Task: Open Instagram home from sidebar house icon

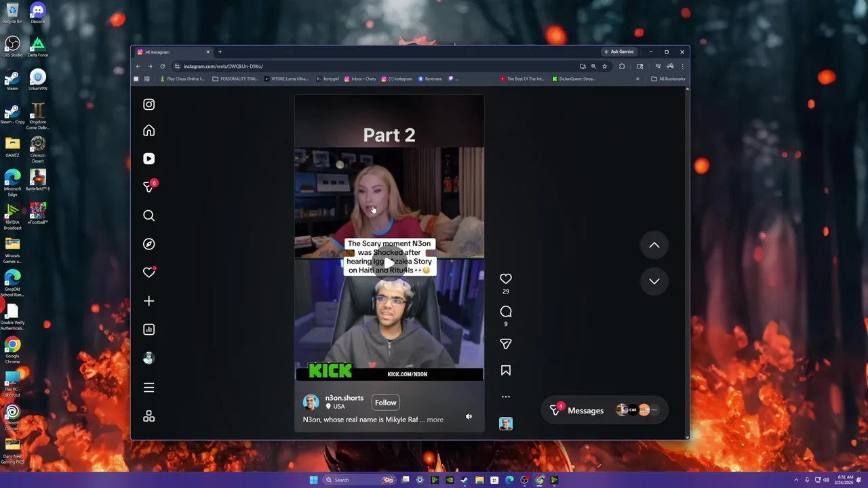Action: 149,131
